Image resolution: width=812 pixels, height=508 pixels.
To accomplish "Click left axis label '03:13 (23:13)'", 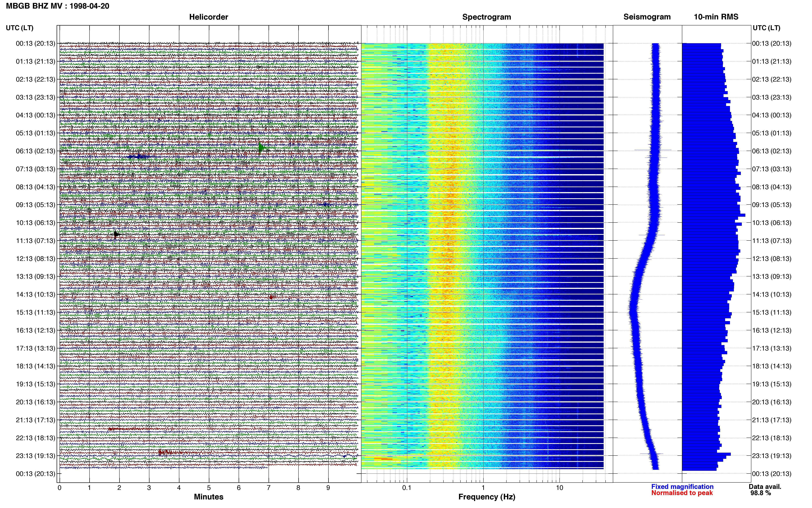I will (x=36, y=97).
